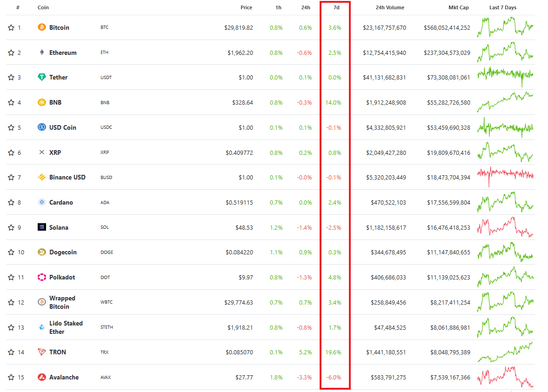Viewport: 548px width, 392px height.
Task: Click USD Coin's volume $4,332,805,921
Action: click(386, 127)
